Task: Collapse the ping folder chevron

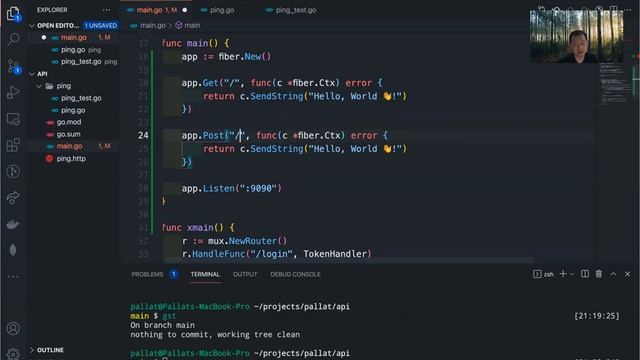Action: click(39, 86)
